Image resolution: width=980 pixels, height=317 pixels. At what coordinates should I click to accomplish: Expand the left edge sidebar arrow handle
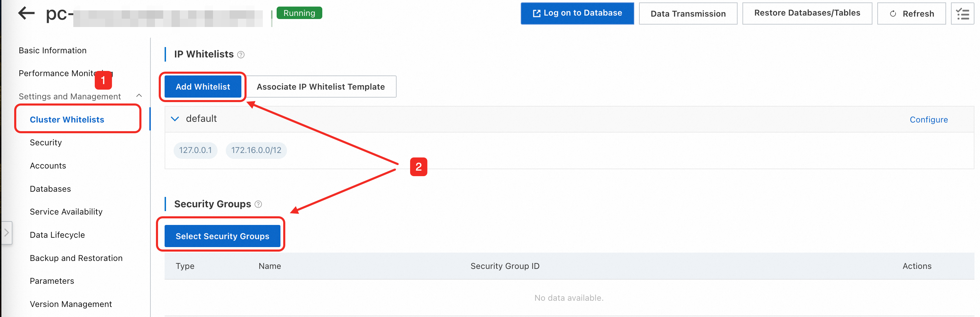pyautogui.click(x=7, y=233)
